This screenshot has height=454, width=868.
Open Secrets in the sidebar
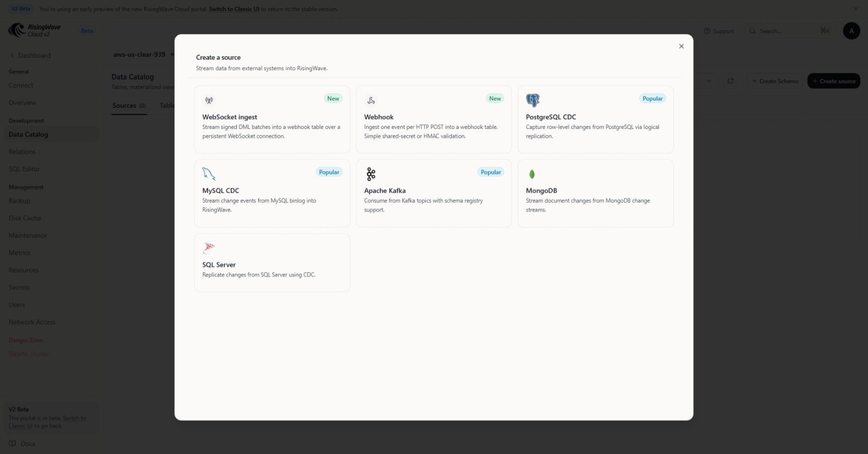pos(19,288)
